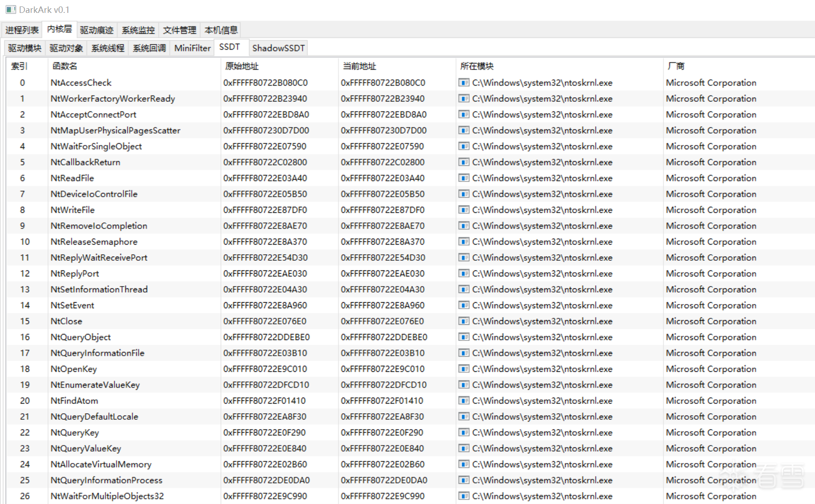Sort by the 原始地址 column header

pos(279,66)
